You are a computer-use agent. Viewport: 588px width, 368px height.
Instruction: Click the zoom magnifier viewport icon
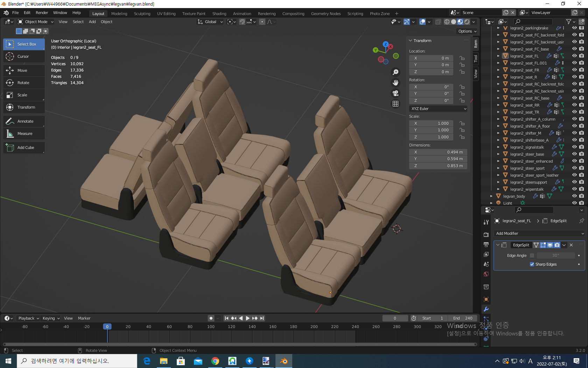[395, 72]
